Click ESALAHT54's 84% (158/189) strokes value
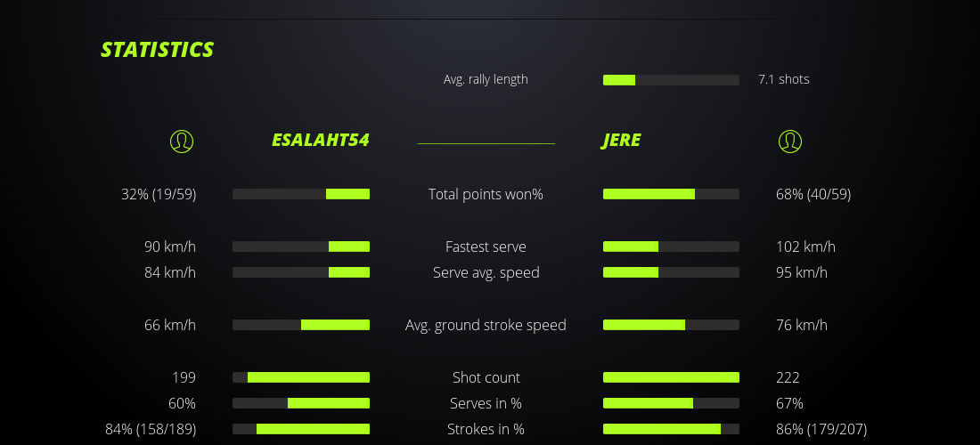This screenshot has width=980, height=445. pyautogui.click(x=151, y=429)
